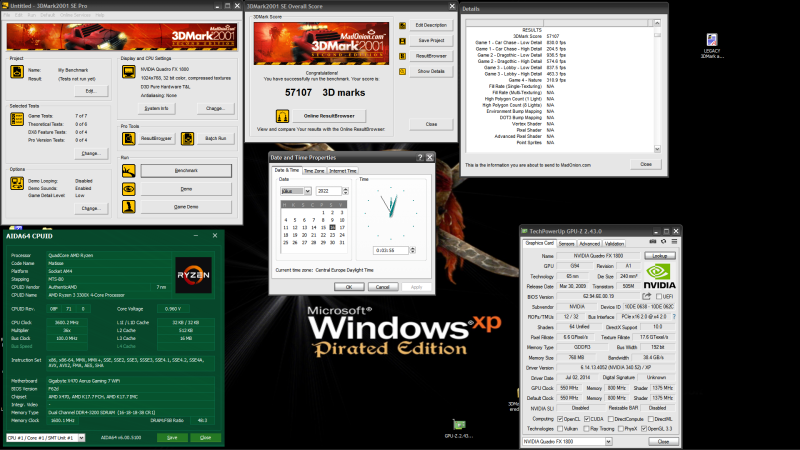The image size is (800, 450).
Task: Click the GPU-Z screenshot camera icon
Action: 653,242
